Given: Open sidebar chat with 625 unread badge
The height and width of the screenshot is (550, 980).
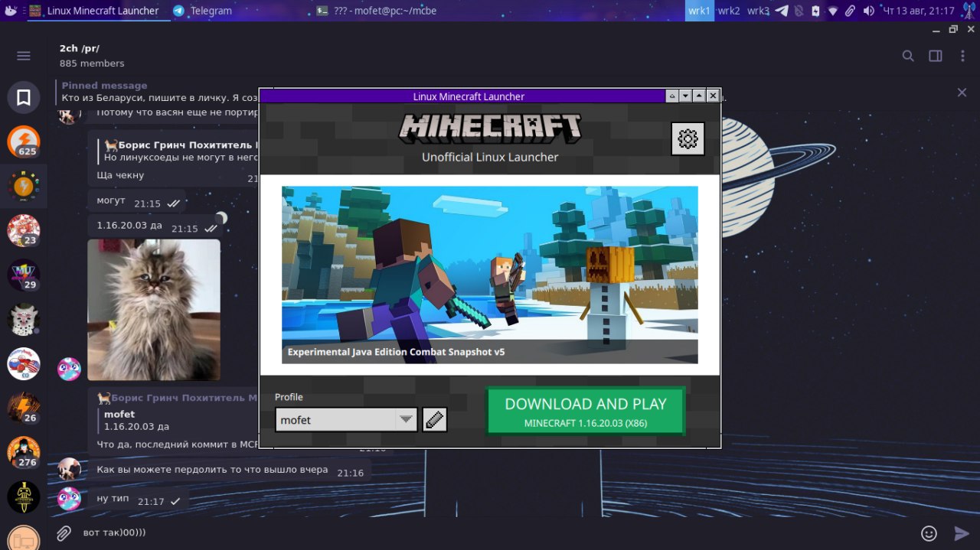Looking at the screenshot, I should click(x=24, y=142).
